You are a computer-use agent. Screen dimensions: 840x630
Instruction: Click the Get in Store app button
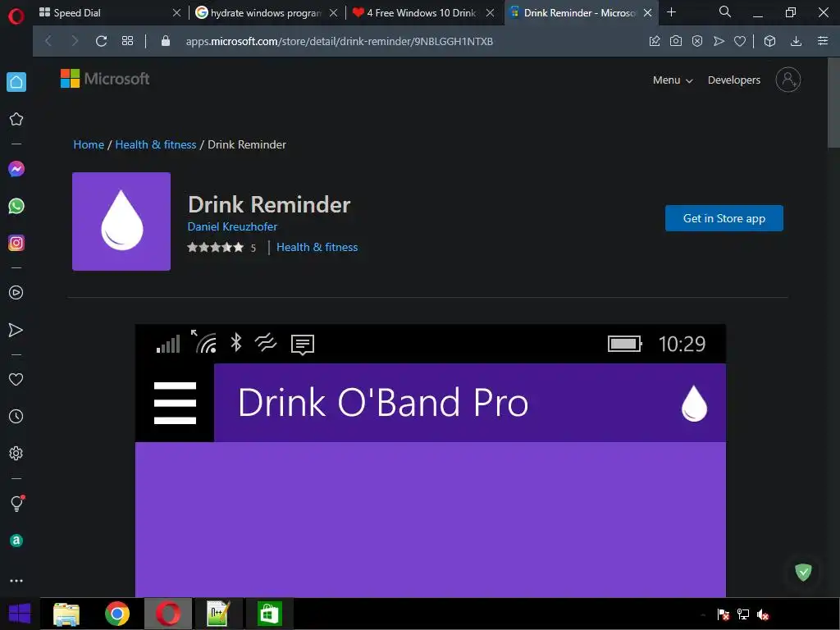pyautogui.click(x=724, y=218)
